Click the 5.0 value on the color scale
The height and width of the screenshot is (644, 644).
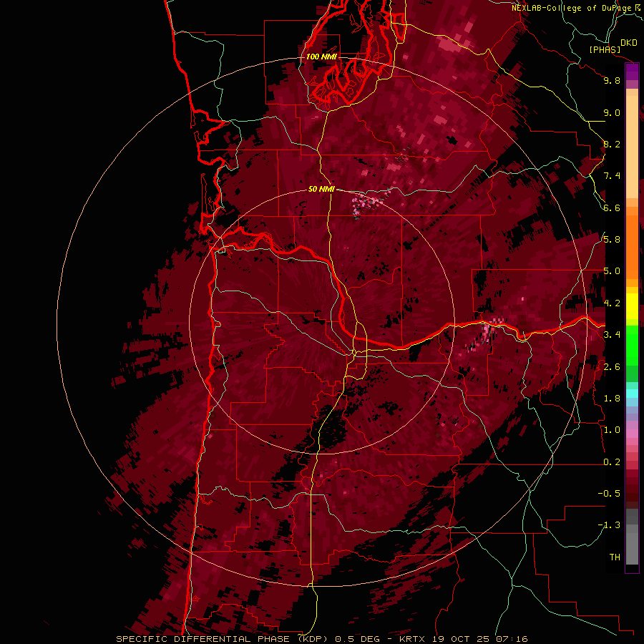click(x=612, y=271)
